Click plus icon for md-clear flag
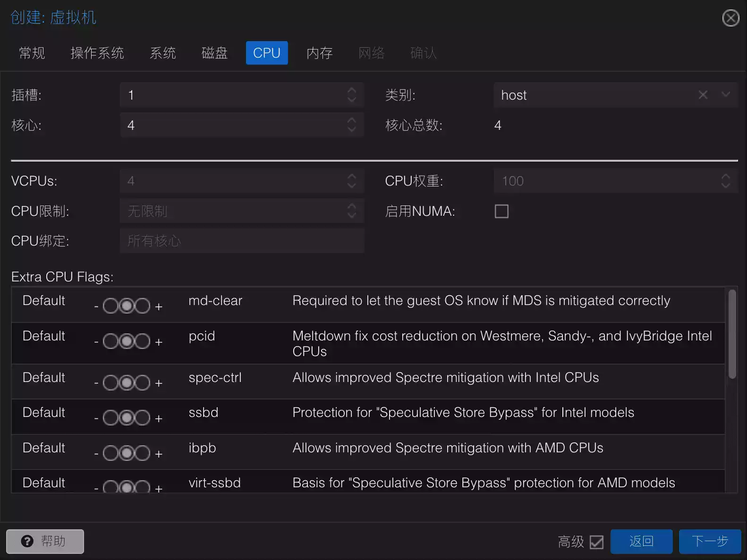The width and height of the screenshot is (747, 560). coord(159,307)
